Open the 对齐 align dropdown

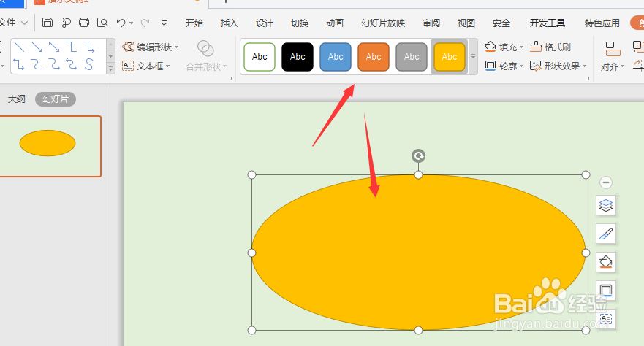point(613,55)
